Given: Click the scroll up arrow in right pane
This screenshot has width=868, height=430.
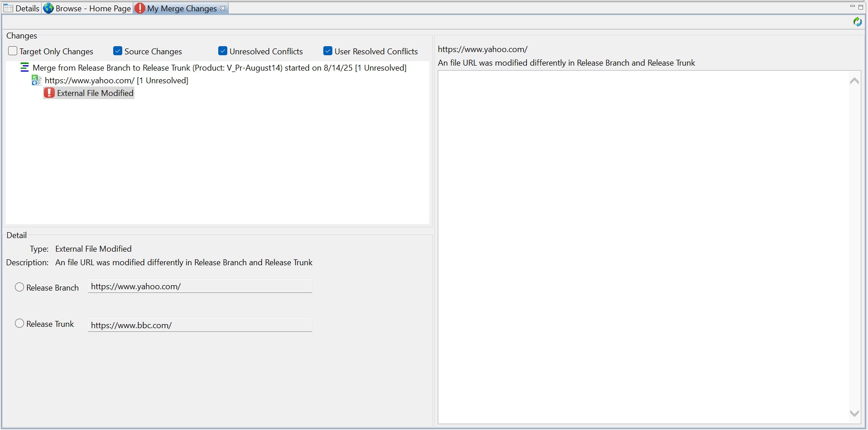Looking at the screenshot, I should coord(854,81).
